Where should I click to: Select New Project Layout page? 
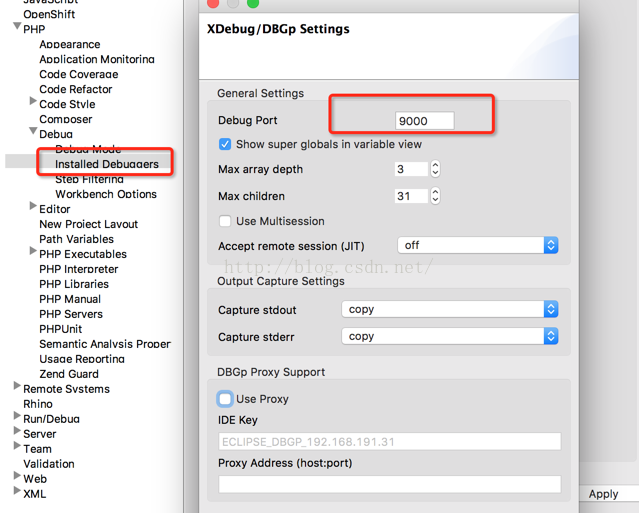88,224
